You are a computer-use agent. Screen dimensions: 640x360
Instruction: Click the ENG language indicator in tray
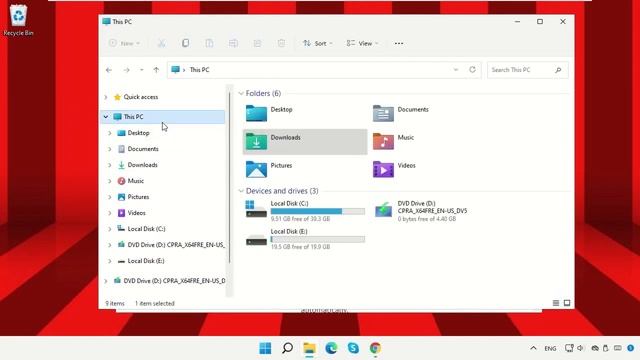(550, 349)
